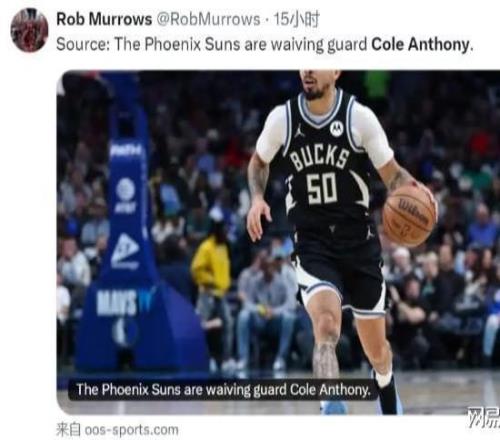Click the MAVS text on the stanchion
Viewport: 500px width, 440px height.
pos(117,303)
